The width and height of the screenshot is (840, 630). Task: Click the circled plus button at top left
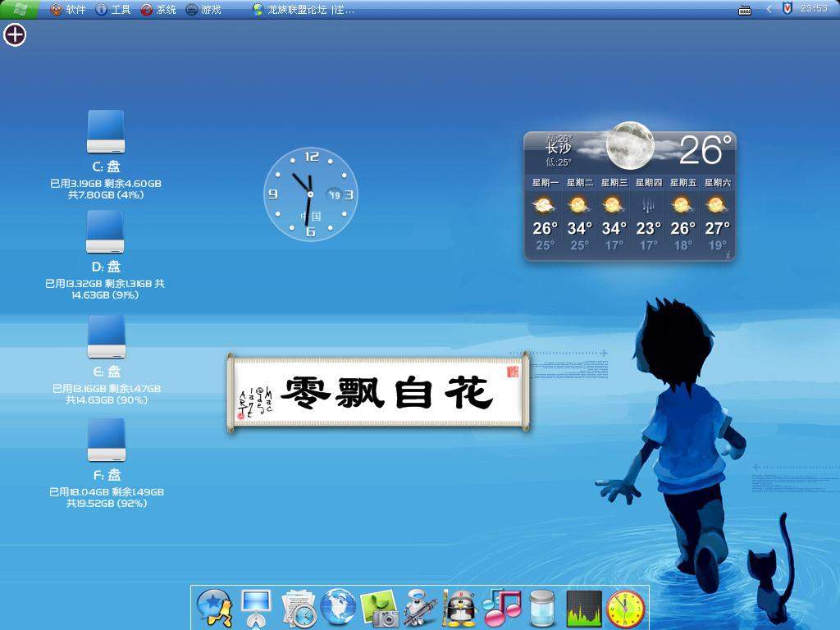pos(16,34)
